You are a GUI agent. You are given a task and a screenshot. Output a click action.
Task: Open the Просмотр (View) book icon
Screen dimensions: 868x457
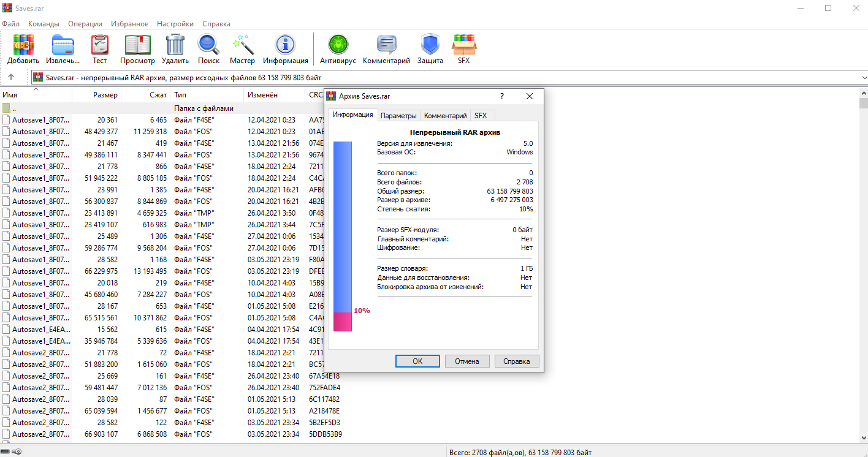137,46
